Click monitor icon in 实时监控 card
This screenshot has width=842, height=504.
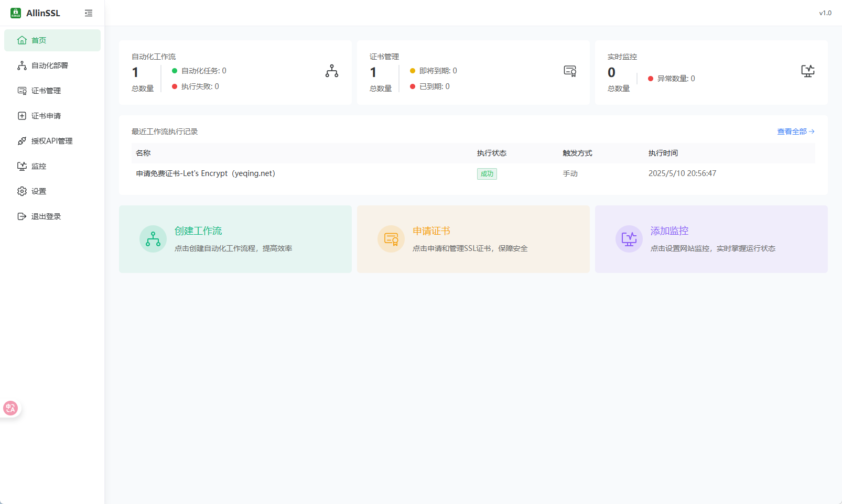(807, 71)
